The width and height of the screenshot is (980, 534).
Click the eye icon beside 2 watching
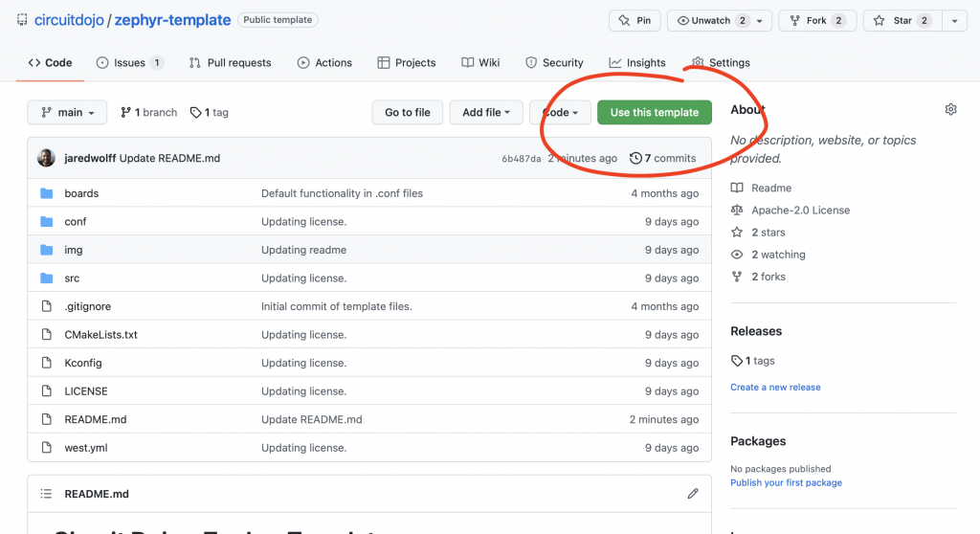(x=737, y=255)
